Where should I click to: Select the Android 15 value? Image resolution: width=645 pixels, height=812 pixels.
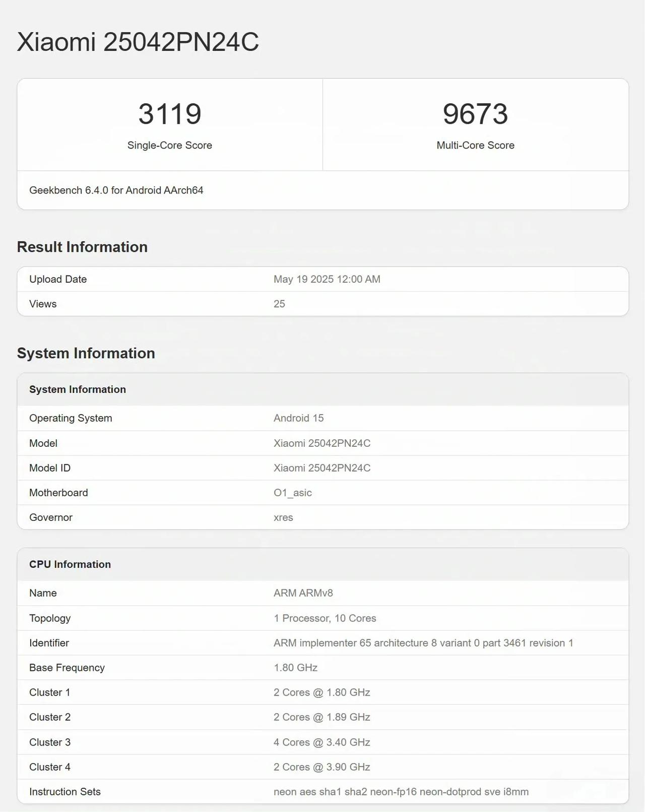point(299,418)
